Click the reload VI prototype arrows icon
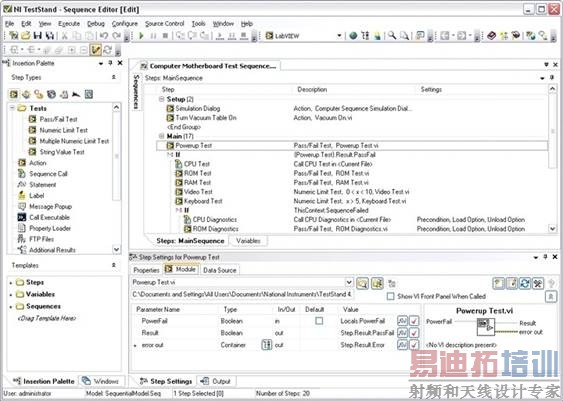Screen dimensions: 563x401 tap(525, 283)
